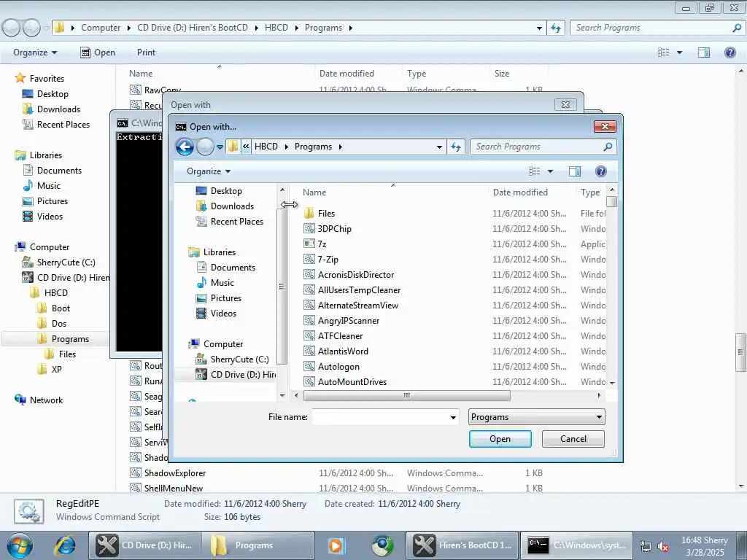Click search magnifier in Open with dialog

(x=608, y=147)
